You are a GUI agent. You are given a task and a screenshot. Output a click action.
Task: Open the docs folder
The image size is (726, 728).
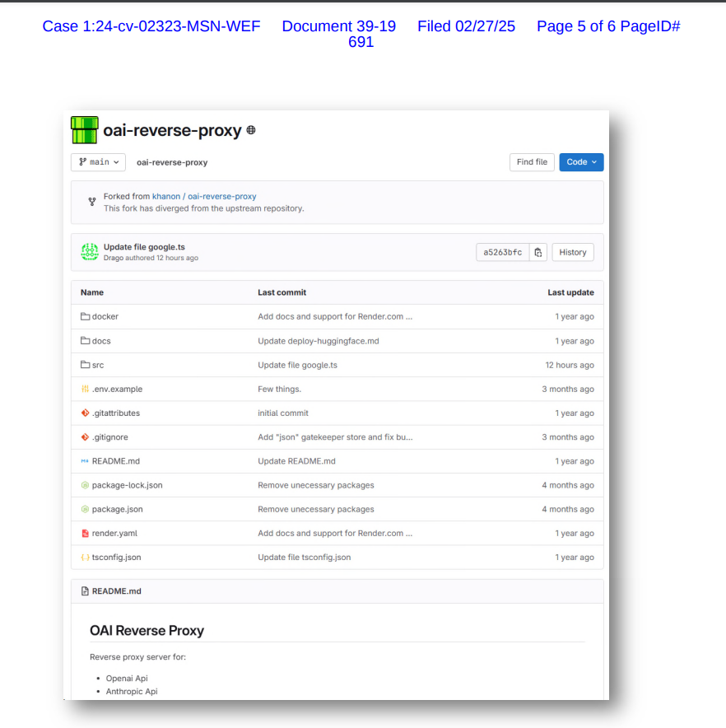101,341
